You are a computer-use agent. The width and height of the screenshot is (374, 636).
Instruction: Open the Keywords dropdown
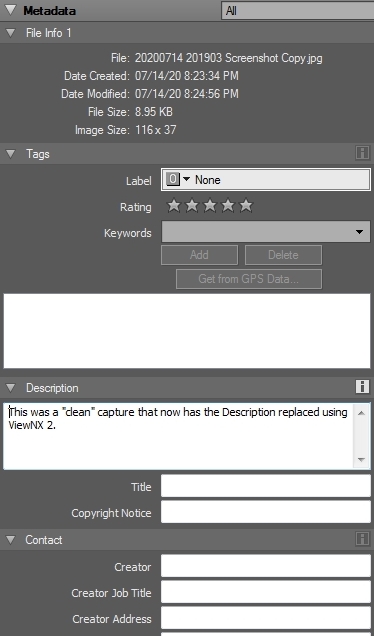266,232
